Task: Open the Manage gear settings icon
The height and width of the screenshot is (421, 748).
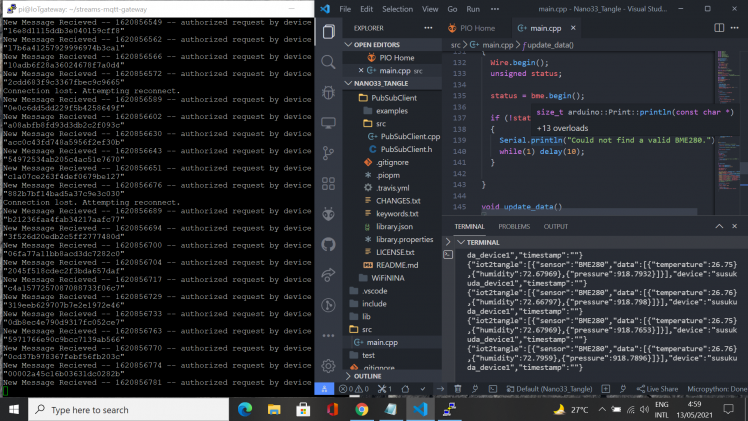Action: pyautogui.click(x=329, y=367)
